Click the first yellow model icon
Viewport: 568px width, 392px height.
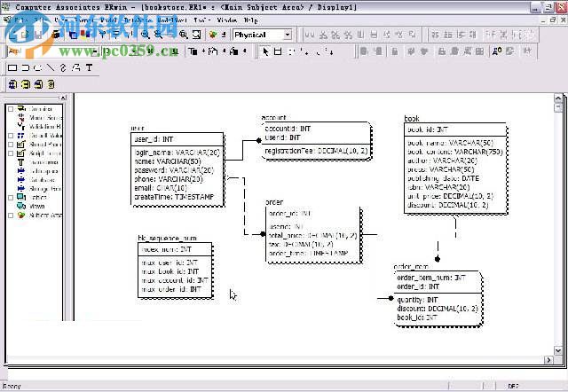[13, 84]
